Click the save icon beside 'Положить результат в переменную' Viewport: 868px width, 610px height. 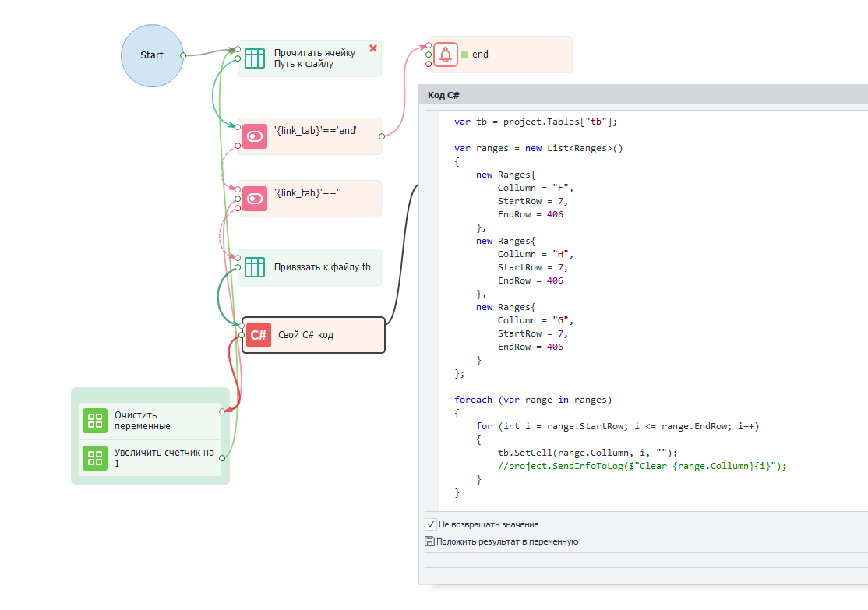click(x=429, y=541)
